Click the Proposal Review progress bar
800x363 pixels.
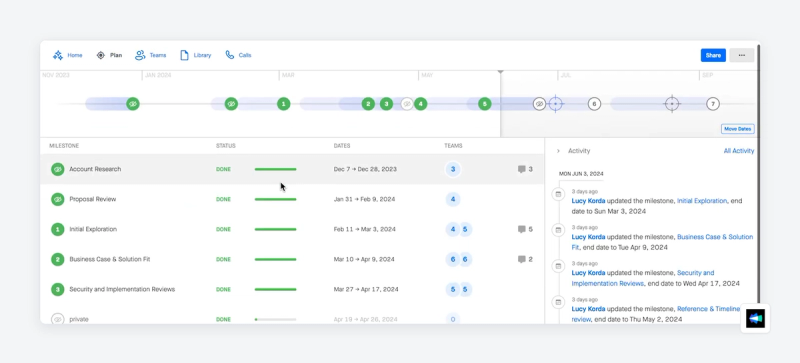276,199
